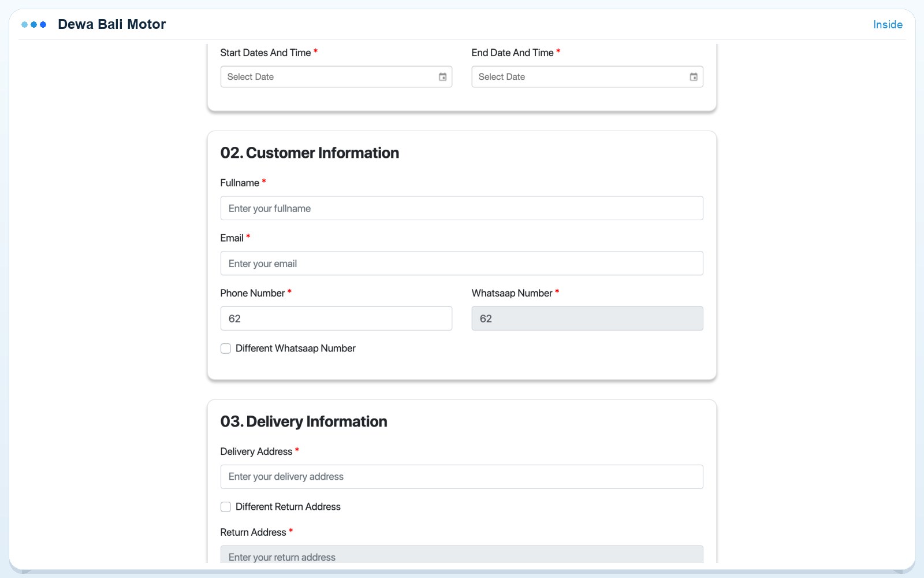Open the End Date And Time picker field
The width and height of the screenshot is (924, 578).
tap(587, 77)
